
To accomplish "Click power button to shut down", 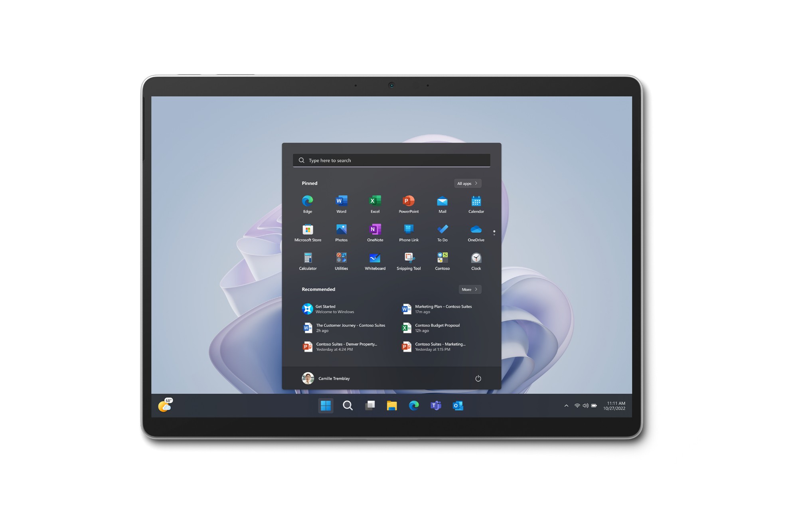I will click(479, 379).
